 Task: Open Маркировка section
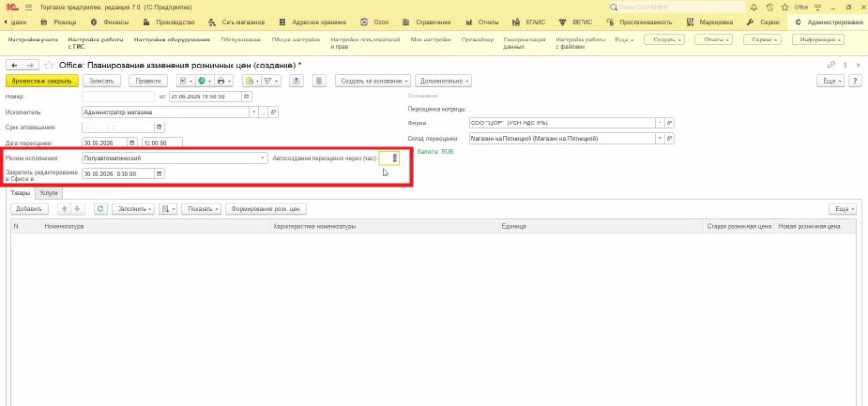click(x=710, y=23)
